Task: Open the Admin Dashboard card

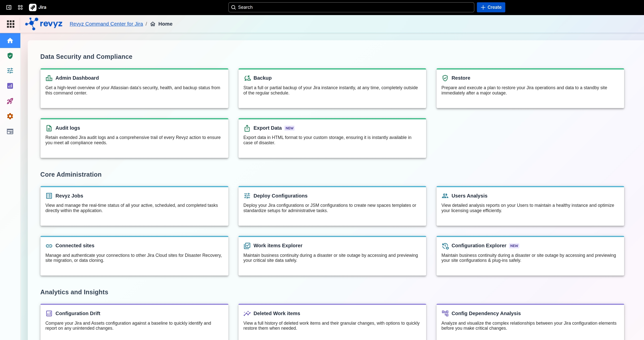Action: [x=134, y=88]
